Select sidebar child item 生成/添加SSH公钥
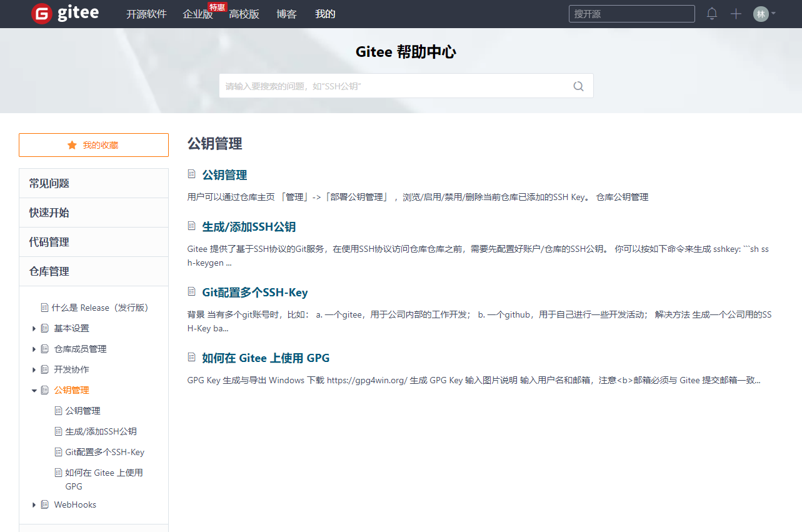 (101, 431)
